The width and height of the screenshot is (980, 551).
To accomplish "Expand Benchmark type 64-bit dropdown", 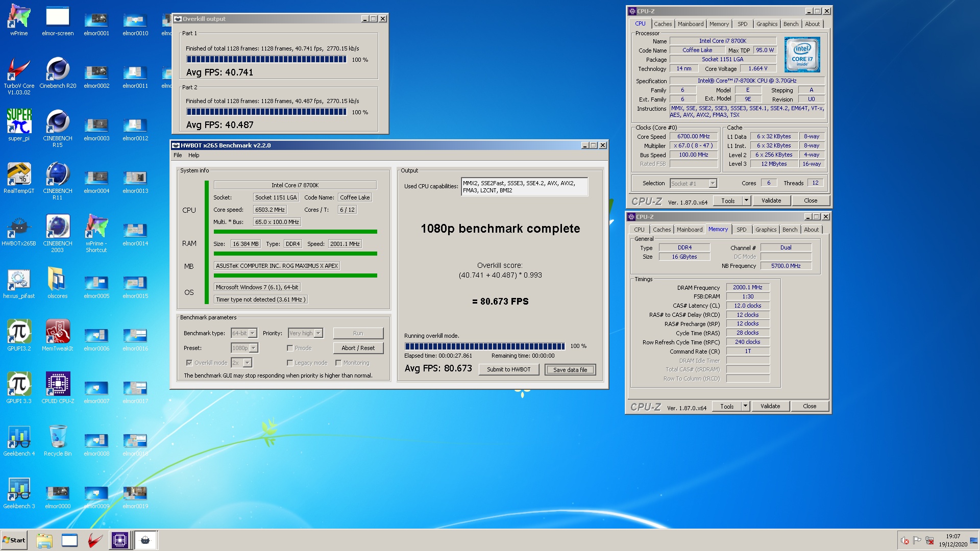I will (253, 333).
